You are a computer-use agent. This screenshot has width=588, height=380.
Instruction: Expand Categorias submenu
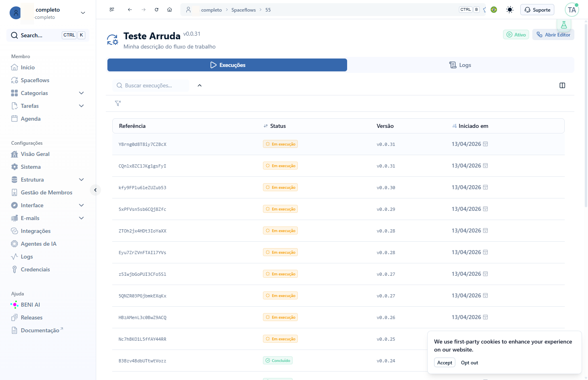pos(81,93)
